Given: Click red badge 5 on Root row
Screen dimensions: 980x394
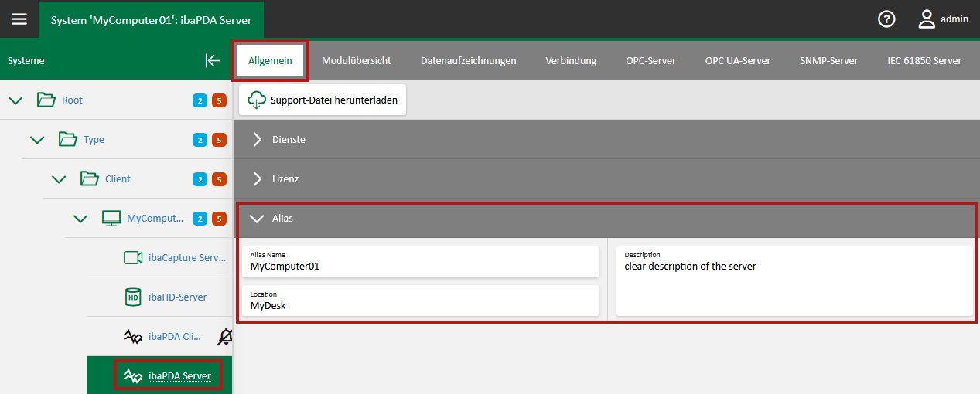Looking at the screenshot, I should pyautogui.click(x=219, y=100).
